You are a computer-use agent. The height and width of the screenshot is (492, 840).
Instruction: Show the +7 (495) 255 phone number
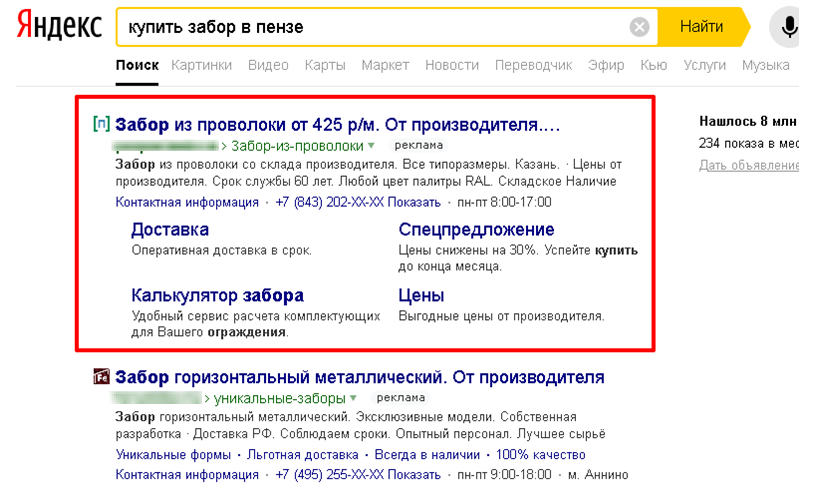coord(358,475)
